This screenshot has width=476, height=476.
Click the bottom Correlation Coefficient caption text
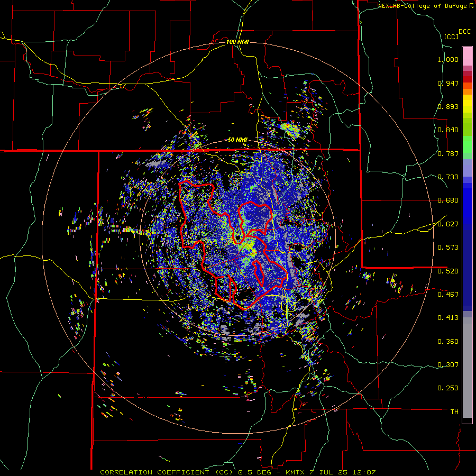click(x=238, y=472)
